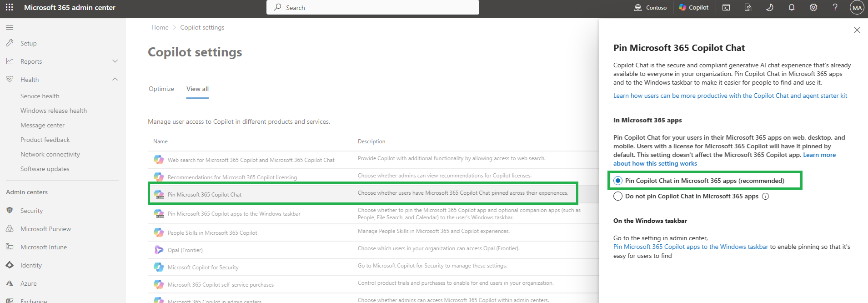Screen dimensions: 868x303
Task: Toggle dark mode moon icon
Action: click(x=770, y=7)
